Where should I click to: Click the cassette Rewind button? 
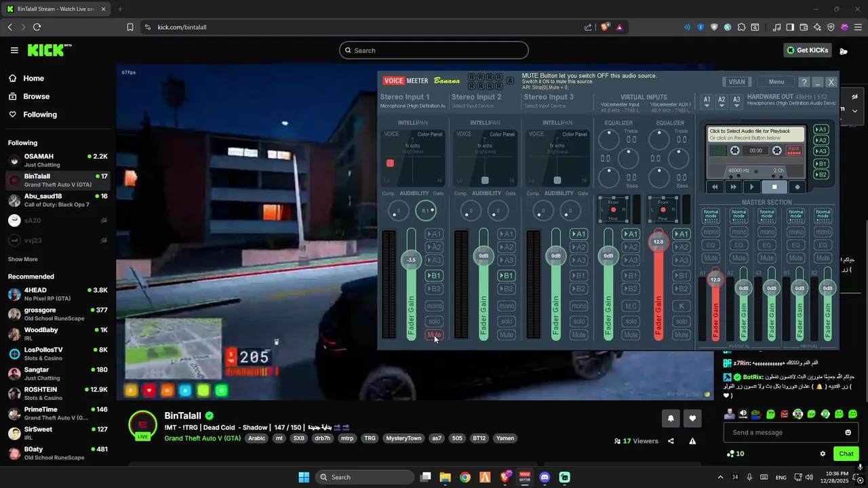714,187
